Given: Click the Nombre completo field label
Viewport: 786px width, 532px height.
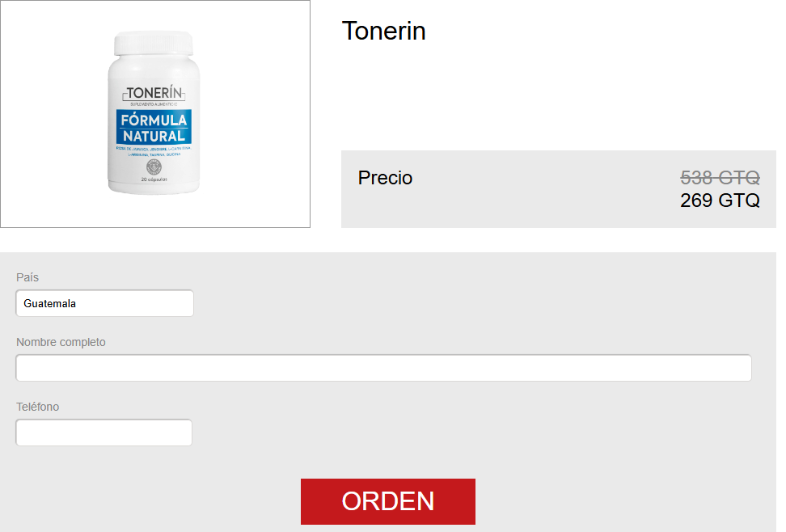Looking at the screenshot, I should pyautogui.click(x=61, y=342).
